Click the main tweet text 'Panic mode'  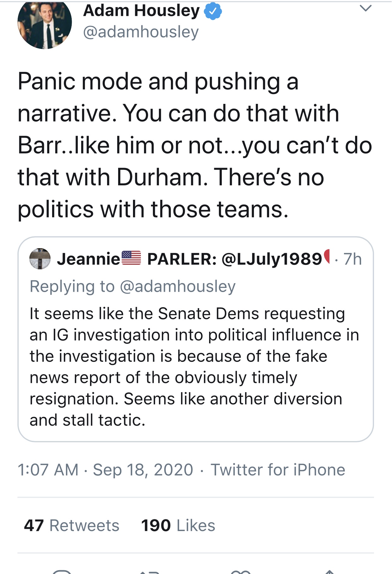[81, 82]
